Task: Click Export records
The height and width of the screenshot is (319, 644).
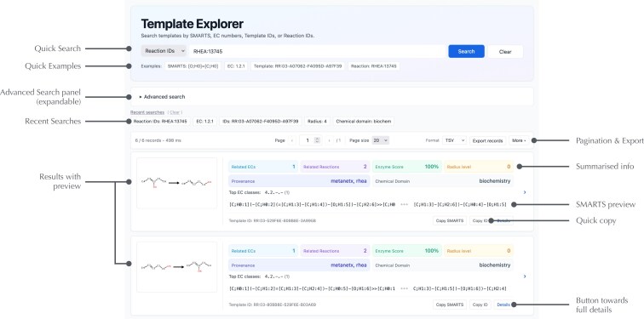Action: pos(487,140)
